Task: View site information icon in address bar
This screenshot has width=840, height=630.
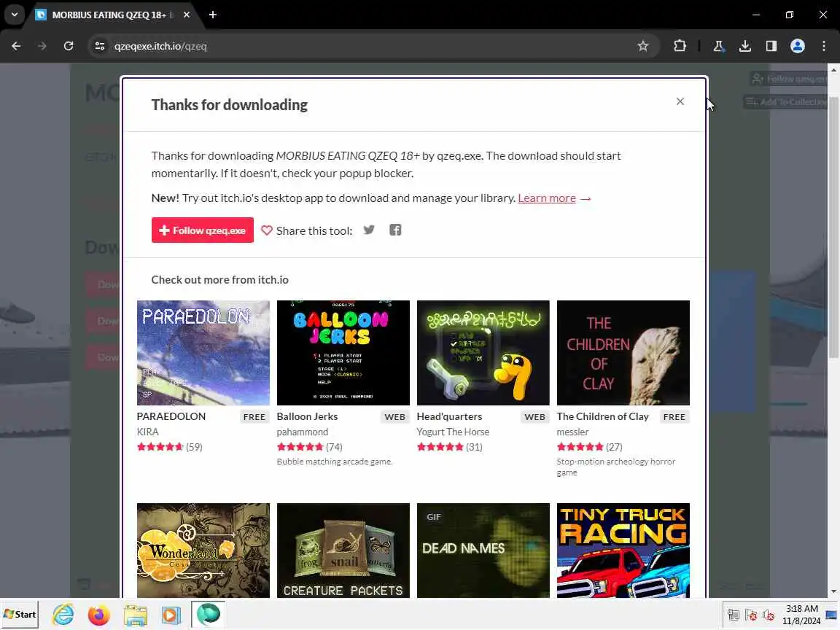Action: point(100,46)
